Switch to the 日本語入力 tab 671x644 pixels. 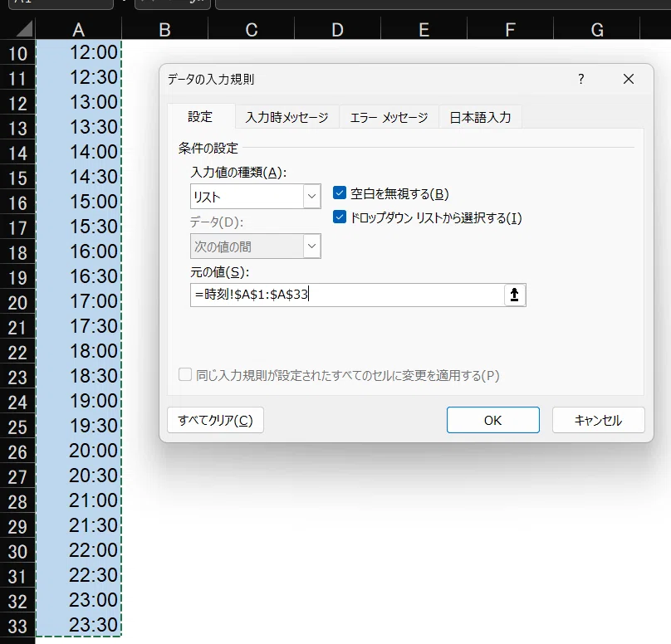480,117
